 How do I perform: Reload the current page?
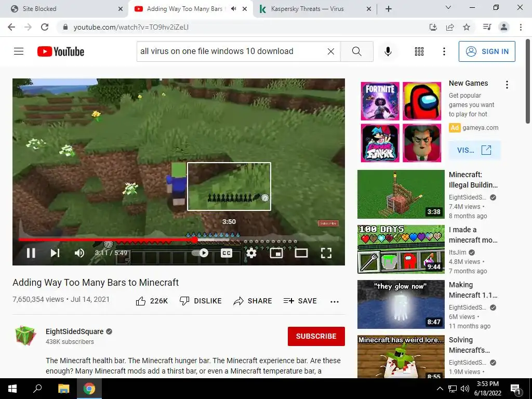pos(45,27)
